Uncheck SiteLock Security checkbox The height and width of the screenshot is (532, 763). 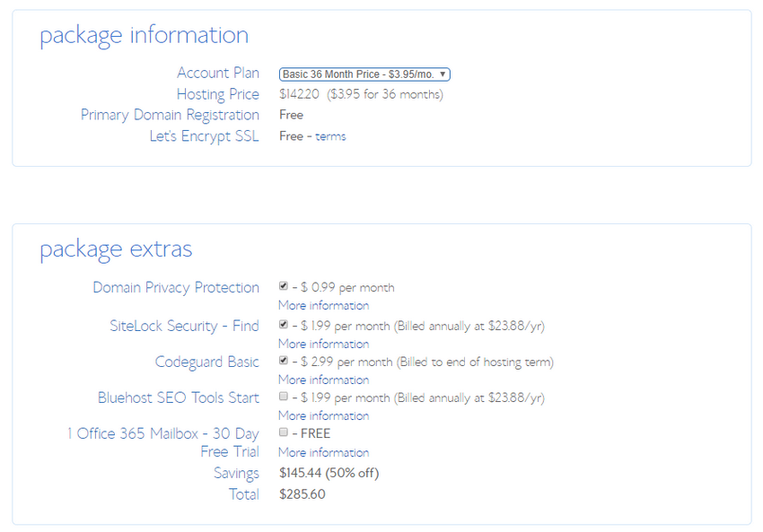point(283,325)
